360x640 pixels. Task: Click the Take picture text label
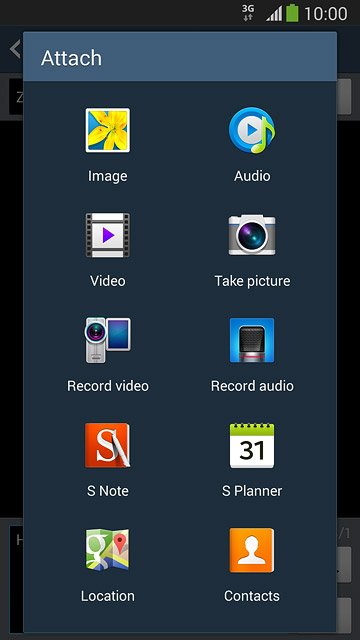(x=252, y=281)
